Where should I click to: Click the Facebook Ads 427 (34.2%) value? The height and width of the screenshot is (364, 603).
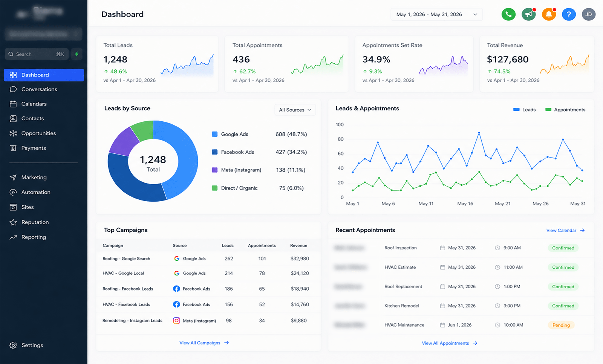(291, 152)
